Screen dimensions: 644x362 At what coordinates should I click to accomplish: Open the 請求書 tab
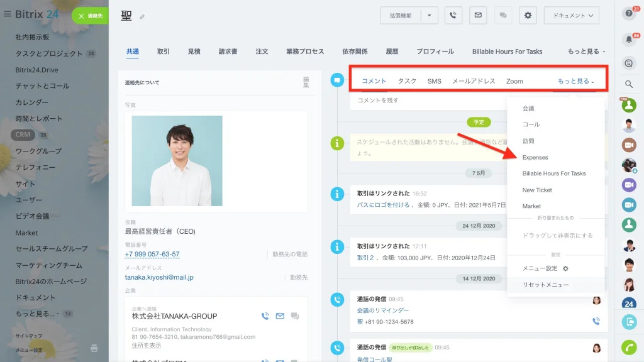[228, 52]
